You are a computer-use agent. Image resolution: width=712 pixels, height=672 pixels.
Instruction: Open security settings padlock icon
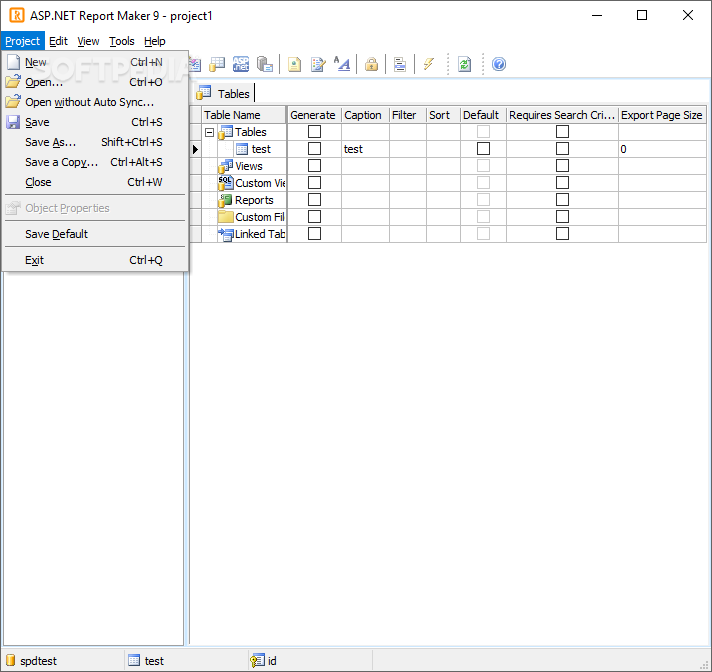click(x=371, y=64)
